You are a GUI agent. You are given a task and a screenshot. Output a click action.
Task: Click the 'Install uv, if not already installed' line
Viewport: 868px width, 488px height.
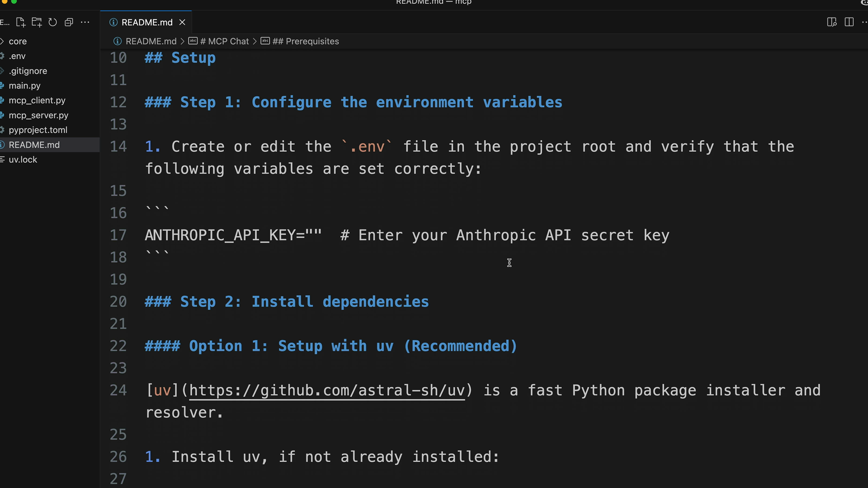click(322, 457)
